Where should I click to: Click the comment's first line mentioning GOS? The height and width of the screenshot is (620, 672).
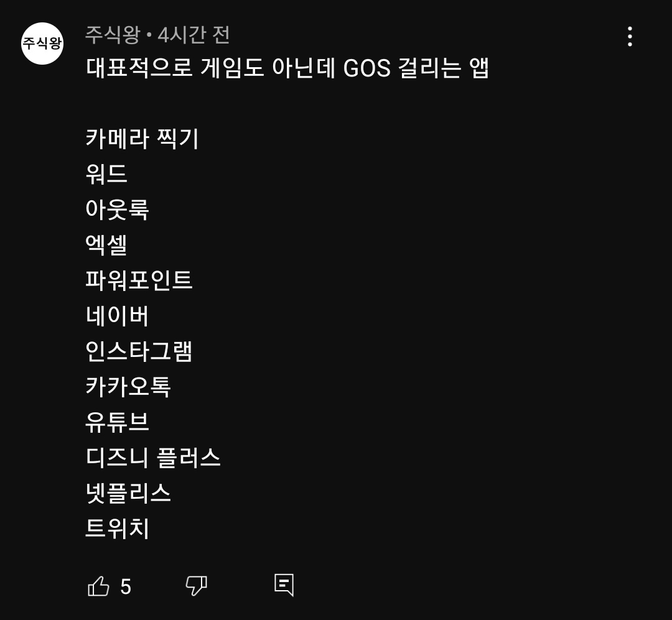click(x=287, y=68)
